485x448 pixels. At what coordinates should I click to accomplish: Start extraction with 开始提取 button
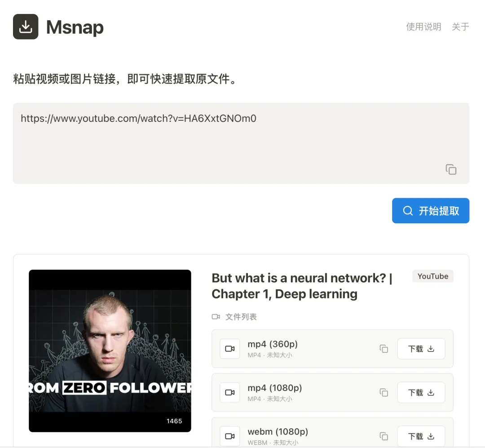point(431,211)
